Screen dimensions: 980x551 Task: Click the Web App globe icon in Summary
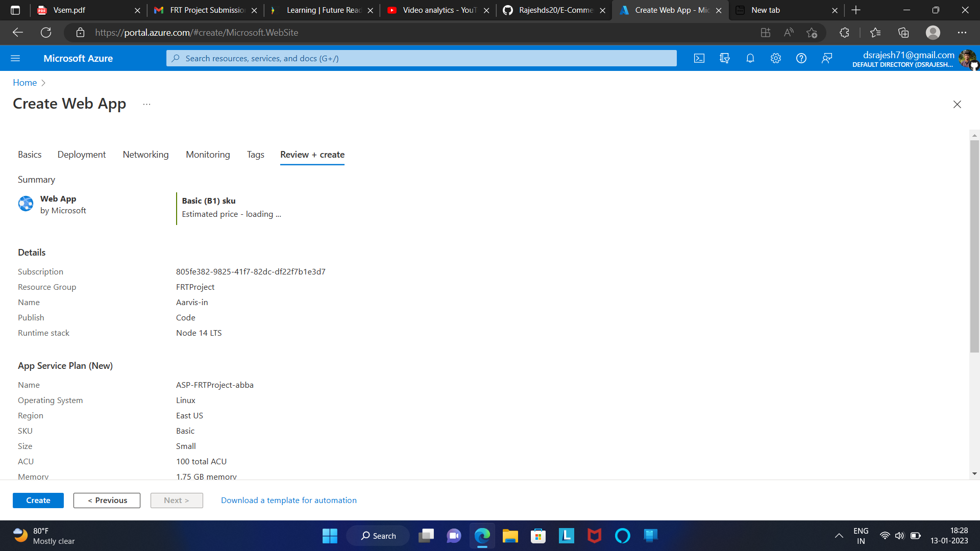pos(26,204)
